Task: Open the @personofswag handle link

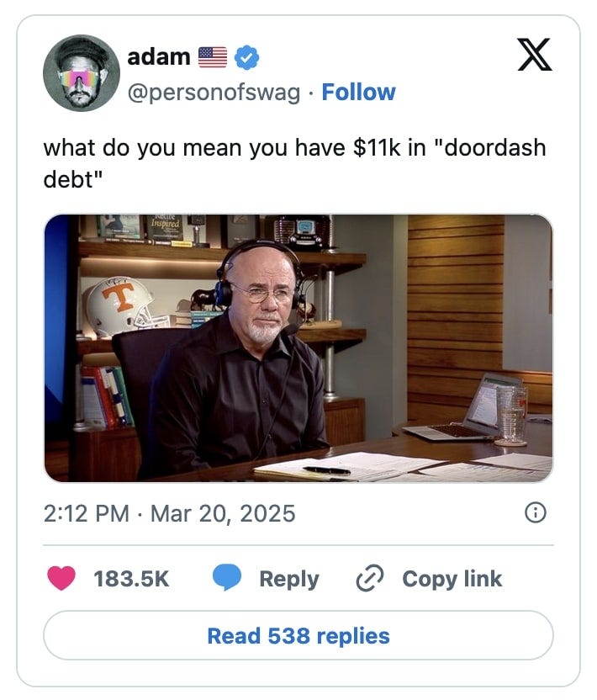Action: [x=214, y=93]
